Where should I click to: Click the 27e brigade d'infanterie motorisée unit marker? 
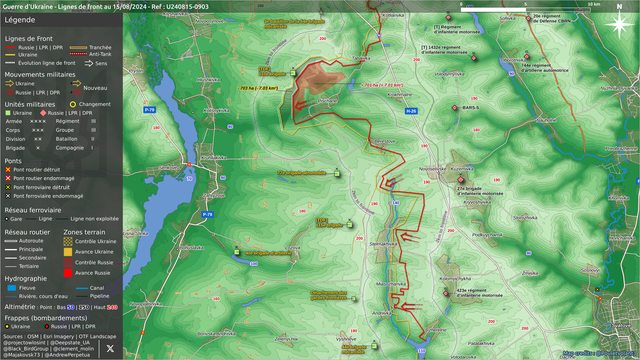pos(461,180)
